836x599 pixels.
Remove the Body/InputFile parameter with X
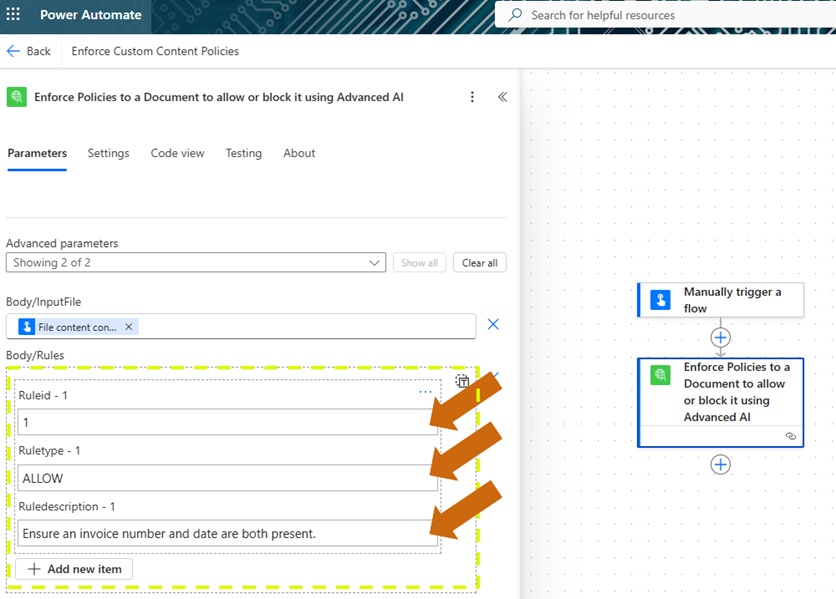click(x=492, y=325)
